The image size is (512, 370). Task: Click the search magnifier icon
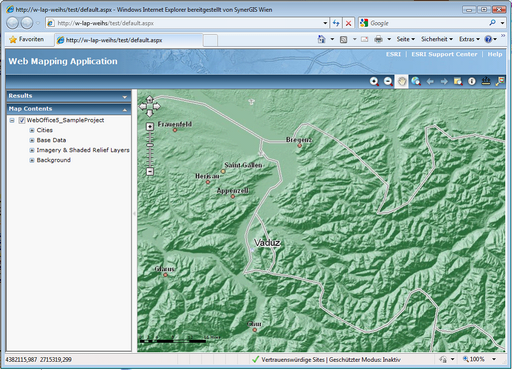pos(492,23)
